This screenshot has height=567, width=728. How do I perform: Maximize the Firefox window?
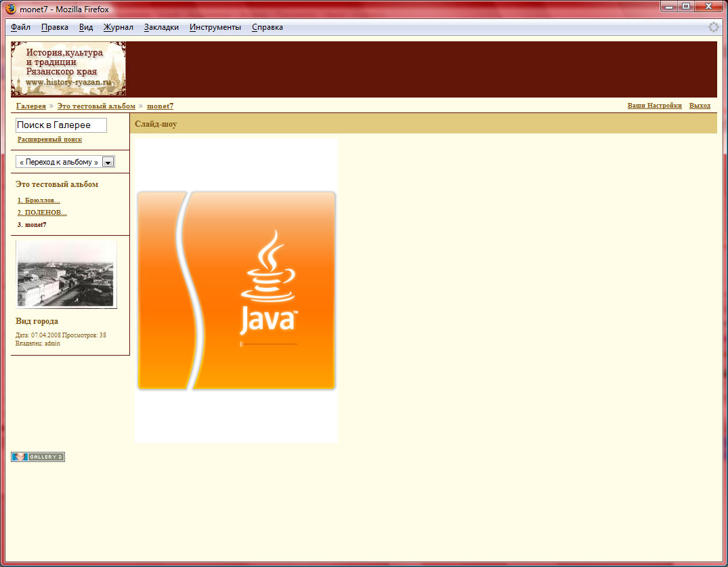(x=686, y=7)
